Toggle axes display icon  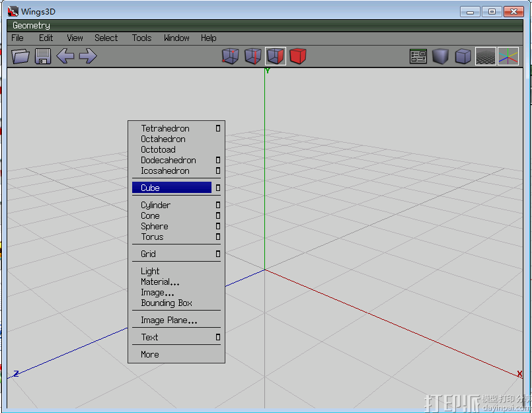(508, 56)
